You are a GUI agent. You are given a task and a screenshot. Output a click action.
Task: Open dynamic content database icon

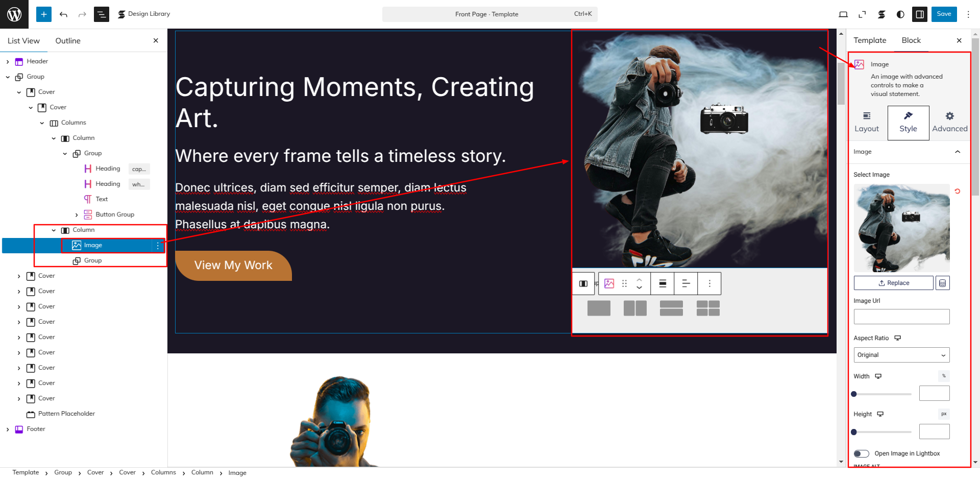tap(943, 283)
